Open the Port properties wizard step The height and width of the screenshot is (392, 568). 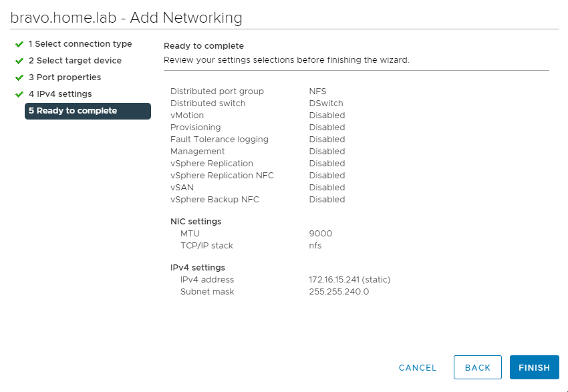[66, 77]
